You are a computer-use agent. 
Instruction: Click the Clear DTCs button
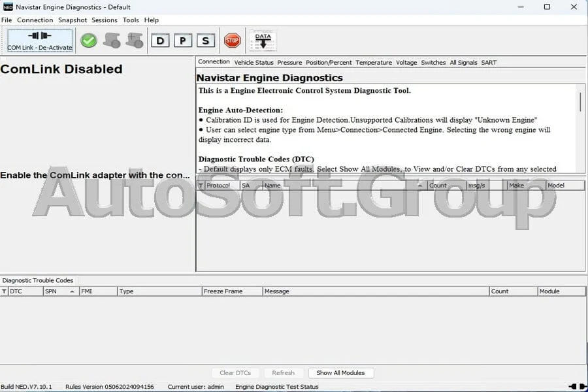tap(235, 373)
